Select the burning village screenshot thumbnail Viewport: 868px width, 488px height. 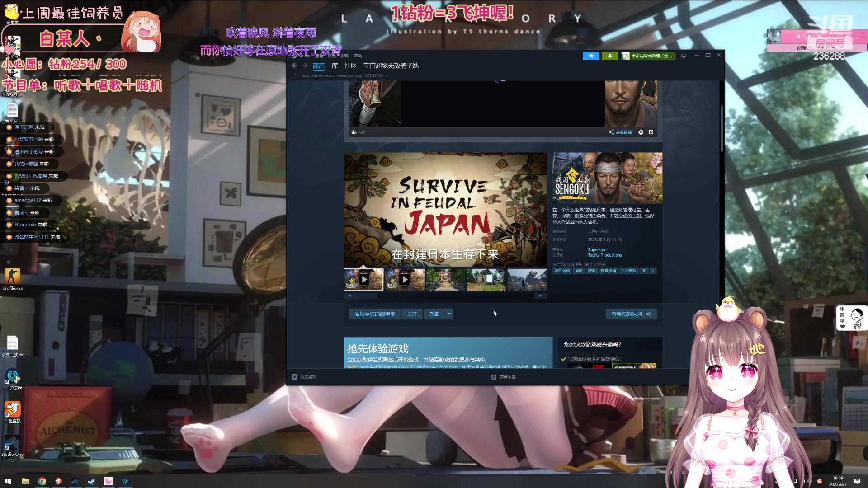click(x=527, y=280)
